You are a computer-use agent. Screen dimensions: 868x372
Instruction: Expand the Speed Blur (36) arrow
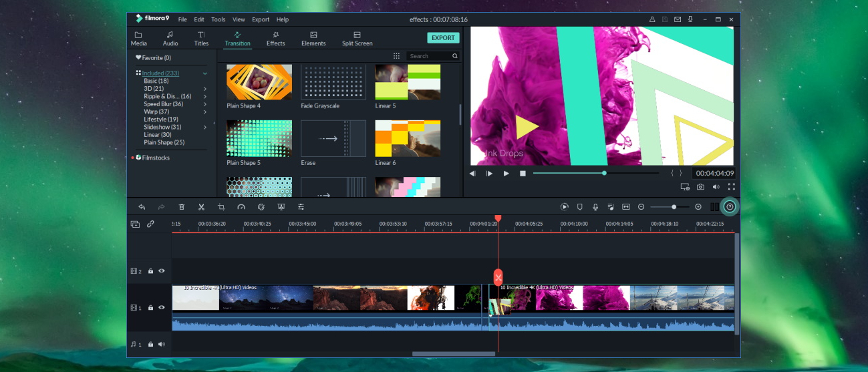tap(205, 104)
